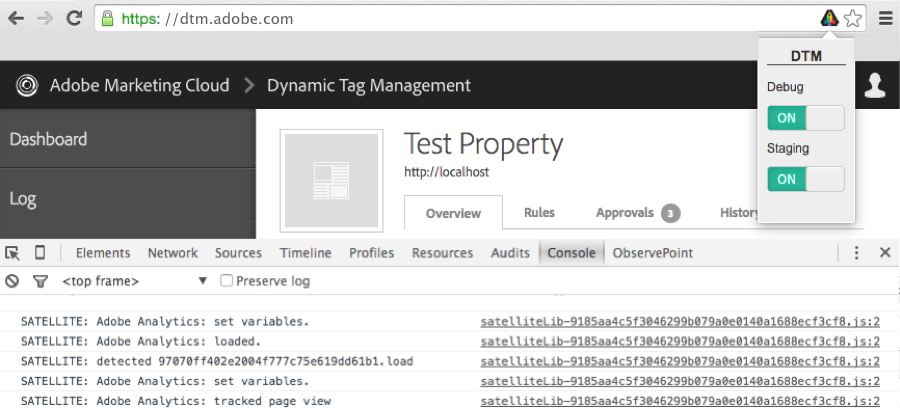
Task: Switch to the Network panel tab
Action: coord(173,253)
